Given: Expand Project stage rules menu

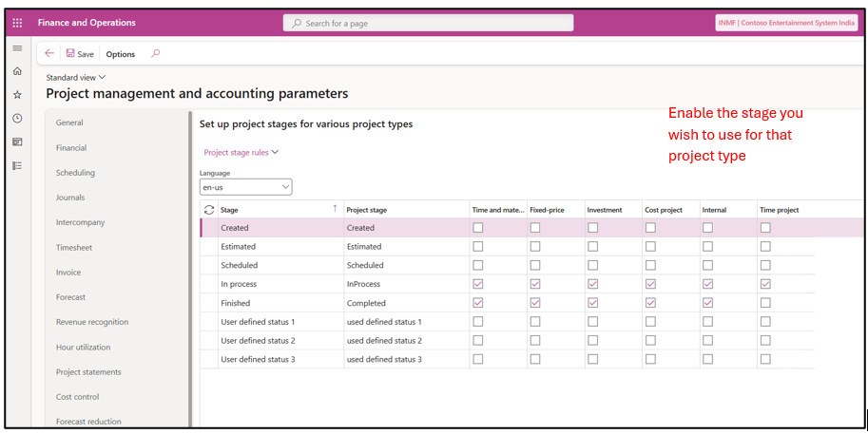Looking at the screenshot, I should click(241, 153).
